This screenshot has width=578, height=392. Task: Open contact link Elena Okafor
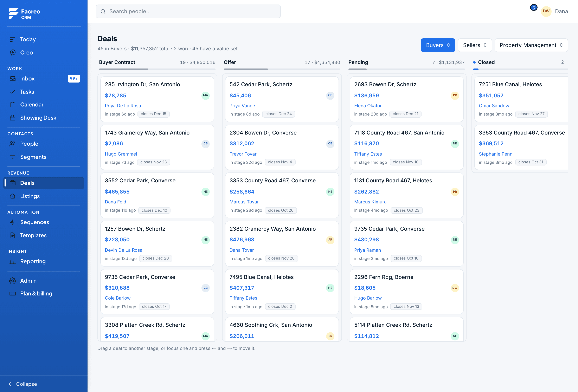click(368, 106)
